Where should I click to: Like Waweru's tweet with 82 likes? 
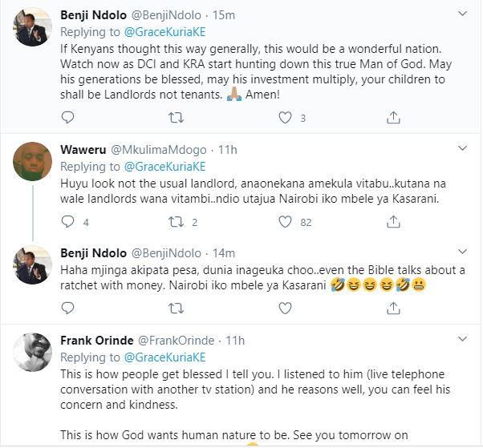point(285,222)
